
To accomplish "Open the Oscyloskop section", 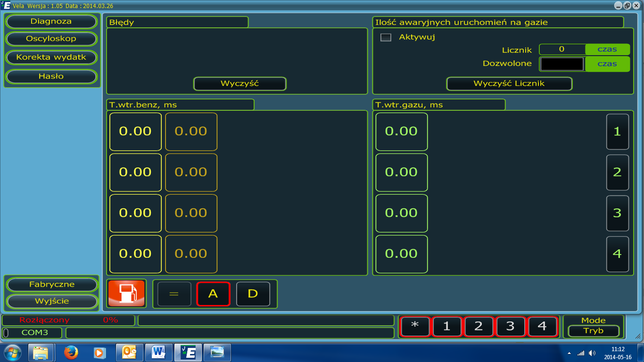I will tap(51, 39).
